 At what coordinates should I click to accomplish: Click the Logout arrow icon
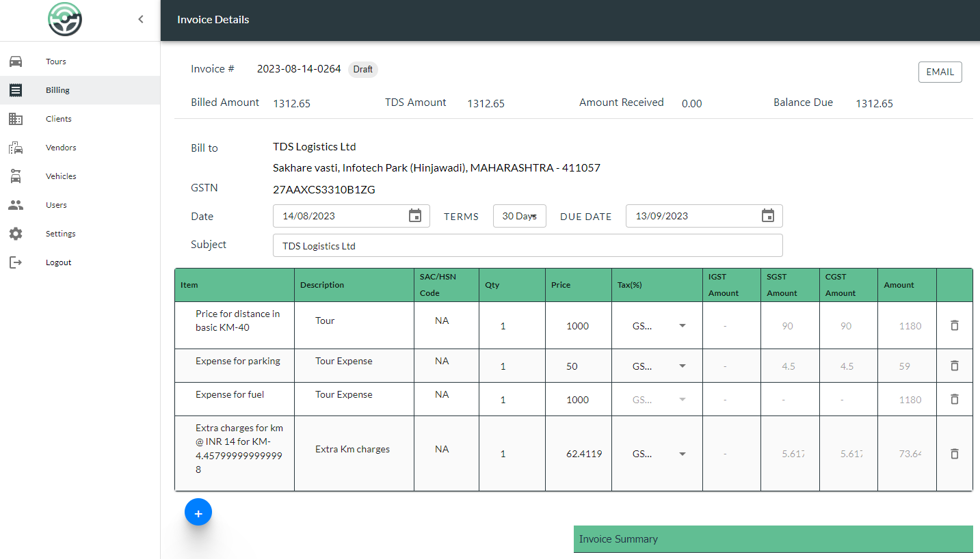click(16, 262)
